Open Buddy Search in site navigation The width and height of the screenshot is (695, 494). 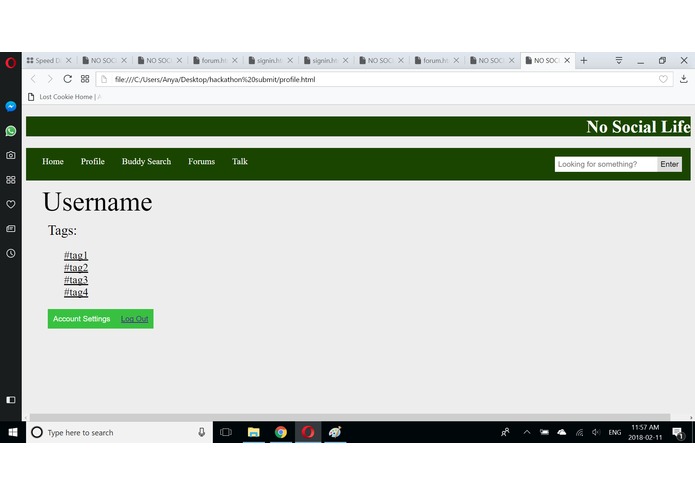[146, 161]
